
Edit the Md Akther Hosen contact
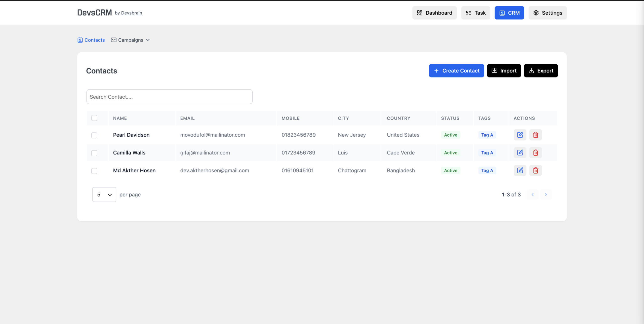[x=520, y=171]
